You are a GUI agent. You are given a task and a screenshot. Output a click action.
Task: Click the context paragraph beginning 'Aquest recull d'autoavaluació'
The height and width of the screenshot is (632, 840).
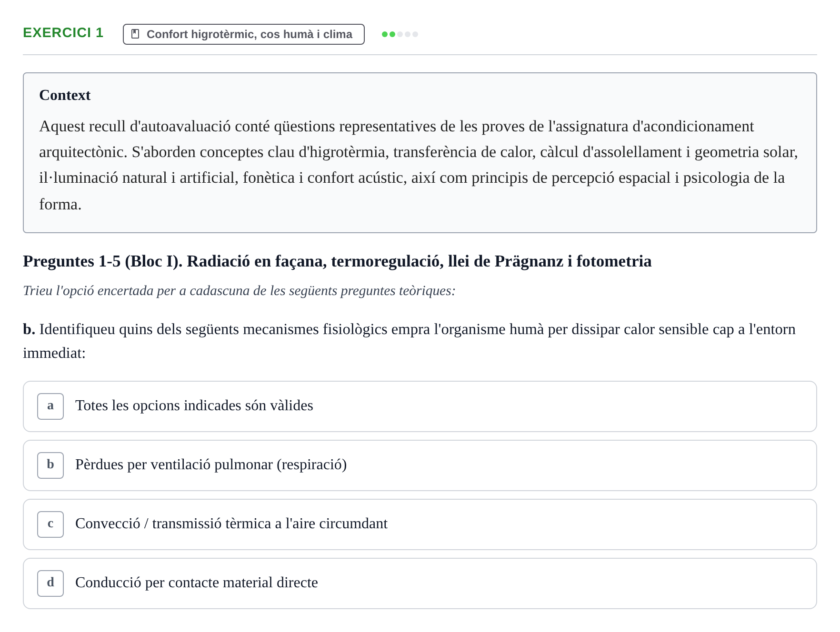tap(419, 165)
